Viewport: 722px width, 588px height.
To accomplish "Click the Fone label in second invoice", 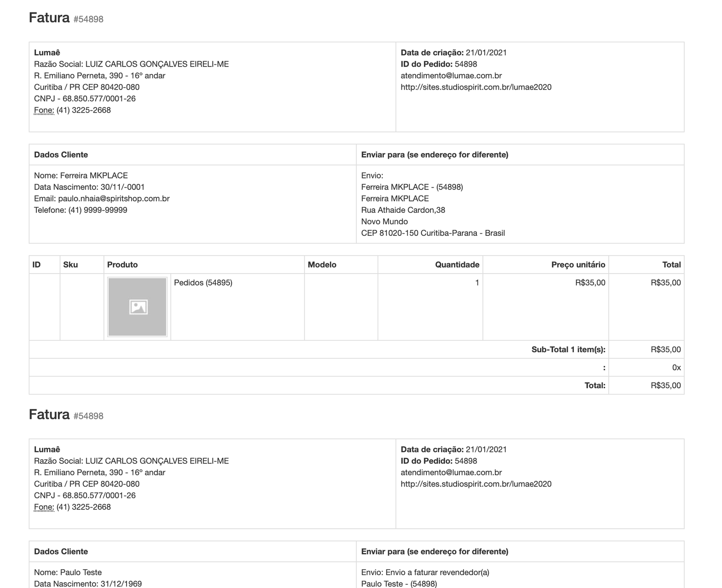I will point(44,507).
